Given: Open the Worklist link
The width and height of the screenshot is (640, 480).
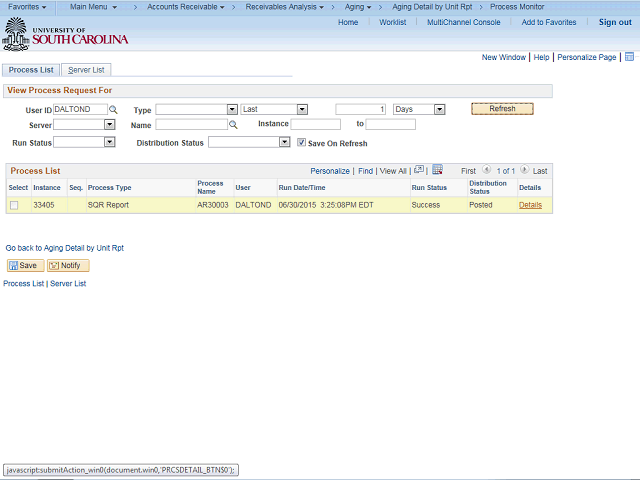Looking at the screenshot, I should tap(393, 22).
